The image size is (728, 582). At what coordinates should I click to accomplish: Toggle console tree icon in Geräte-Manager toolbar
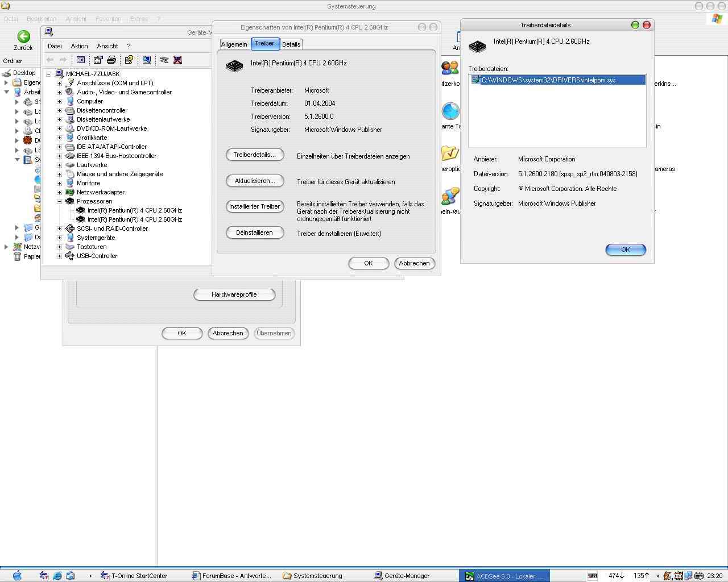(81, 60)
